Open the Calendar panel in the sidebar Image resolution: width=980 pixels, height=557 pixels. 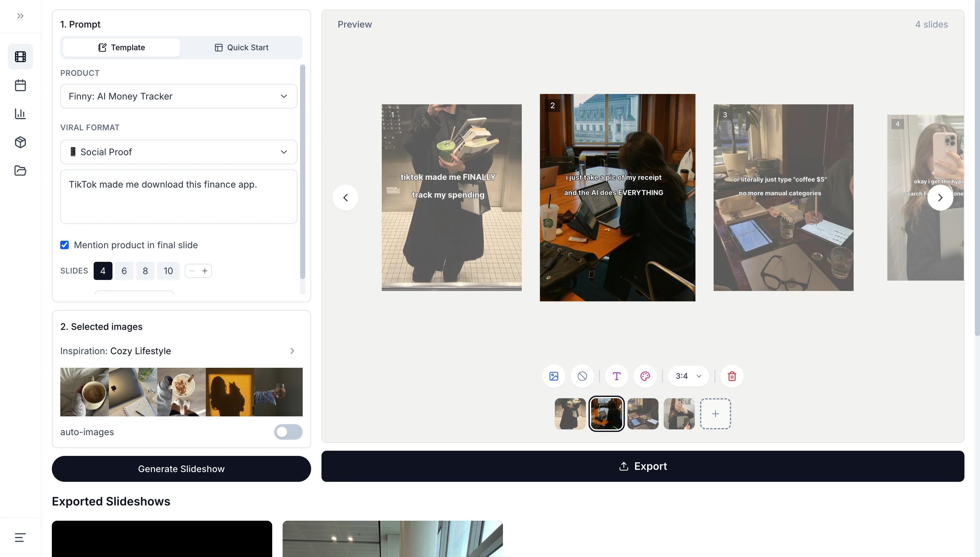20,85
